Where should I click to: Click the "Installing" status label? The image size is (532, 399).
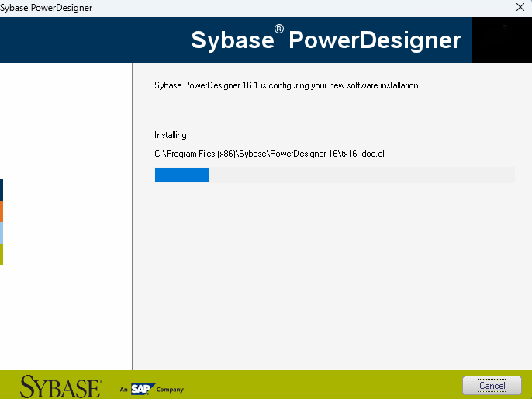point(171,135)
